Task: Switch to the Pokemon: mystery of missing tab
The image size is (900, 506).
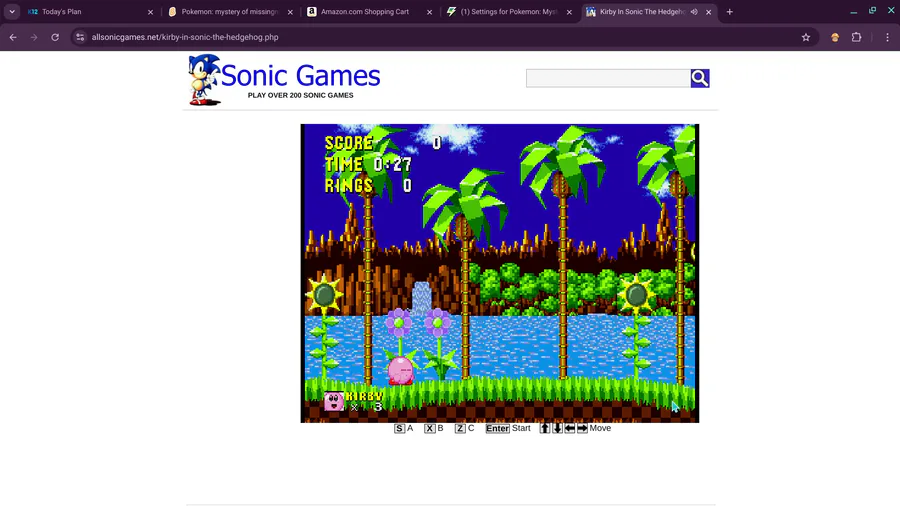Action: (230, 11)
